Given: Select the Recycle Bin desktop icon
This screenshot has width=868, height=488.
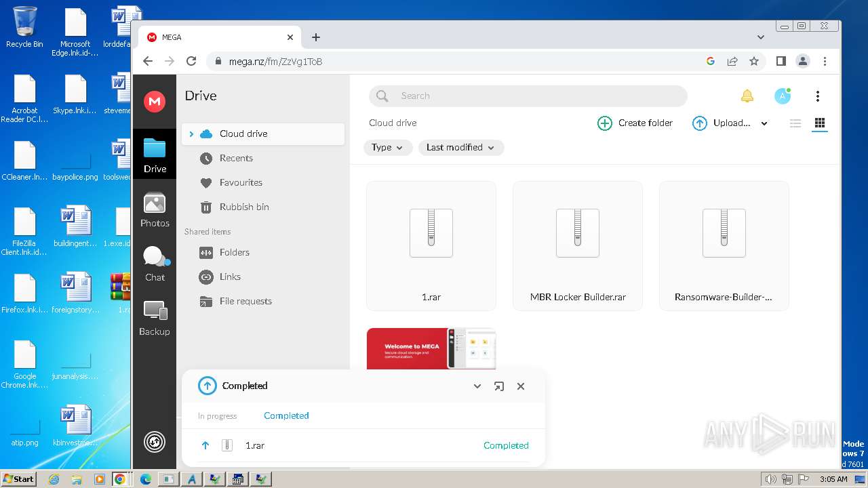Looking at the screenshot, I should pyautogui.click(x=24, y=28).
